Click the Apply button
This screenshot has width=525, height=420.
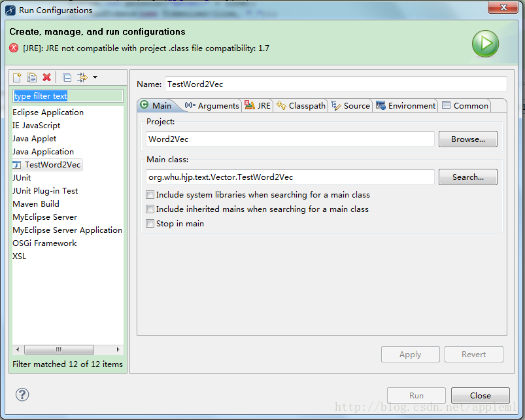tap(410, 355)
